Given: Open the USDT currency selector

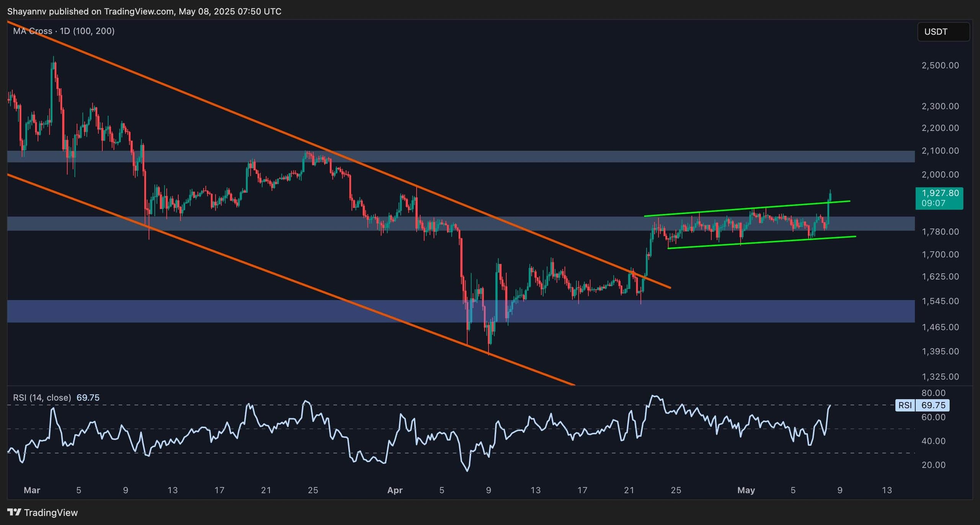Looking at the screenshot, I should (x=943, y=32).
